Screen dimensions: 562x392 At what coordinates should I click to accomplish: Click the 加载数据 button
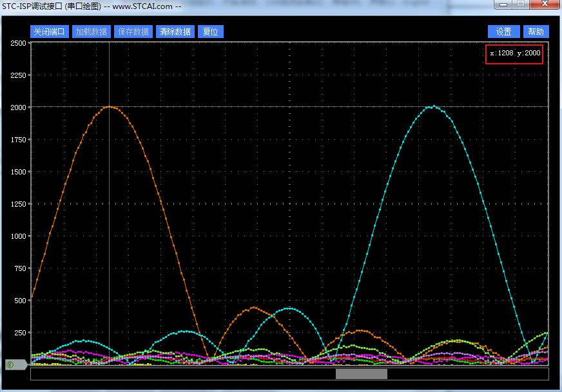coord(92,32)
